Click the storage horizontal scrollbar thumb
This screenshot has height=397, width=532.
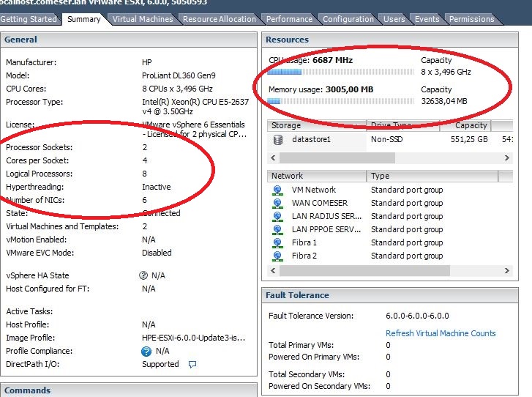tap(337, 158)
